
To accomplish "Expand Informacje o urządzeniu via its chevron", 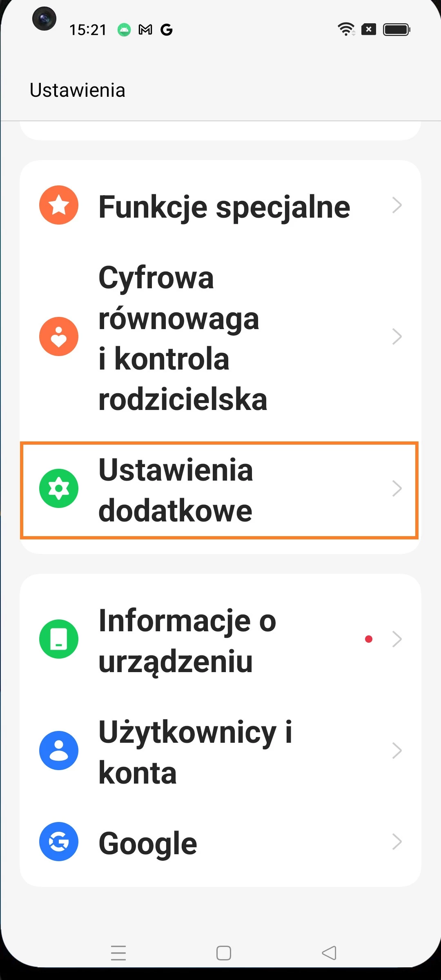I will click(x=397, y=639).
